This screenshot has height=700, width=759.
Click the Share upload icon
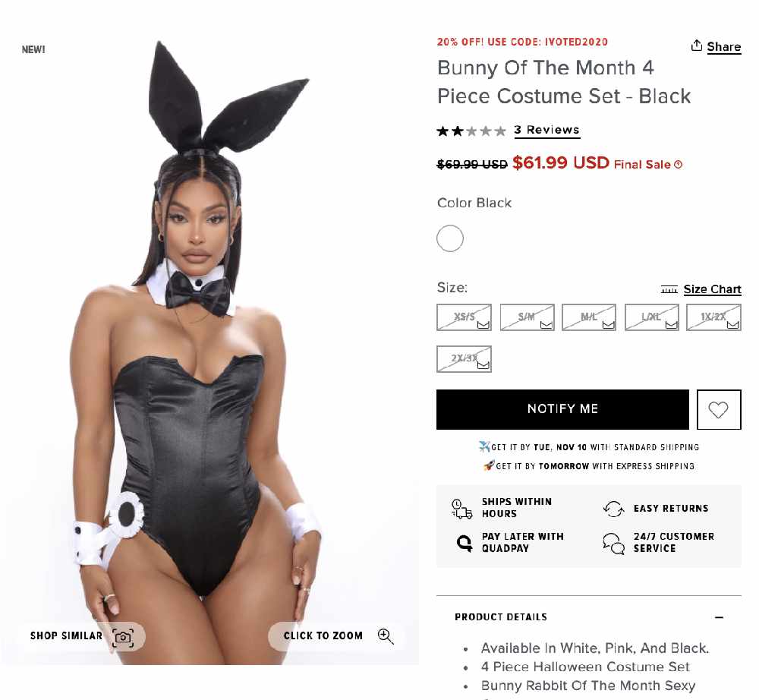[696, 46]
